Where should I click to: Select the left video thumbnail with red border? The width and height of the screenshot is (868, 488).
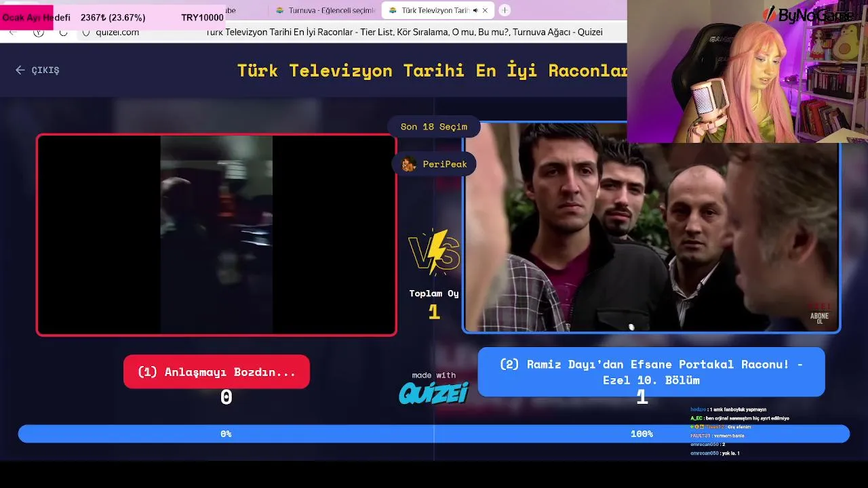coord(216,235)
